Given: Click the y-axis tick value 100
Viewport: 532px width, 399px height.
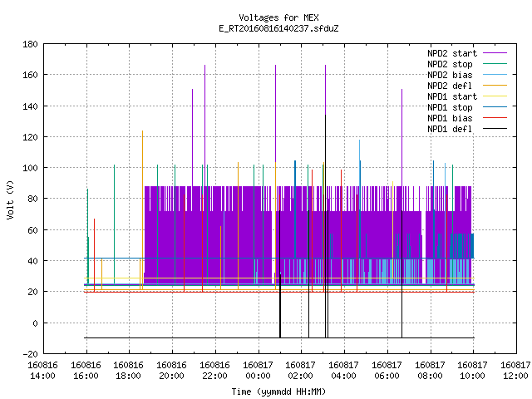Looking at the screenshot, I should [x=30, y=168].
